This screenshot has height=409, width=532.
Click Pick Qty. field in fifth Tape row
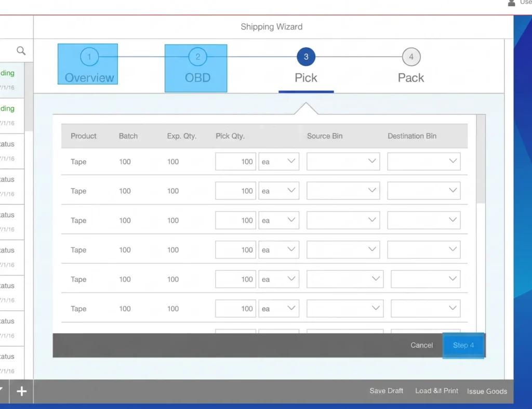[x=236, y=279]
